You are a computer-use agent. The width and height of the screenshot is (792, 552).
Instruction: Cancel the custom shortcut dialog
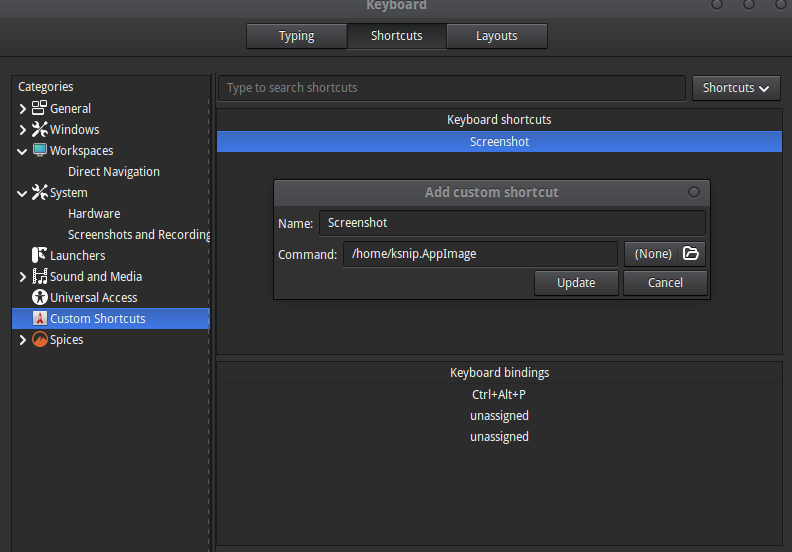point(665,283)
